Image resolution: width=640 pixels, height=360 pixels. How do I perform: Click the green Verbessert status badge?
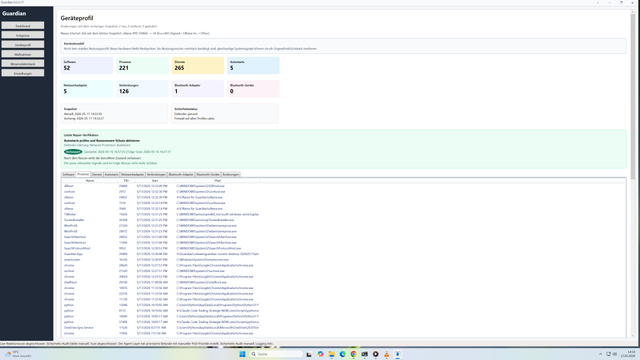tap(73, 152)
